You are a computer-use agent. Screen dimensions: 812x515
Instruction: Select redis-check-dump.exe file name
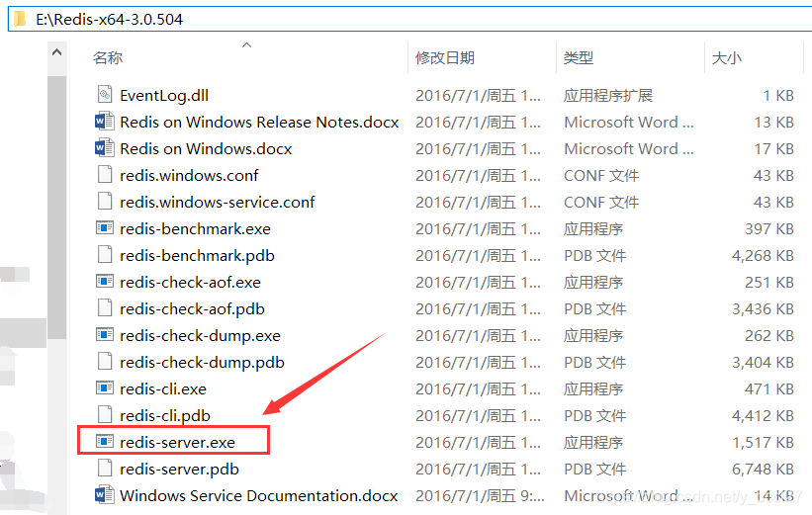pos(200,335)
